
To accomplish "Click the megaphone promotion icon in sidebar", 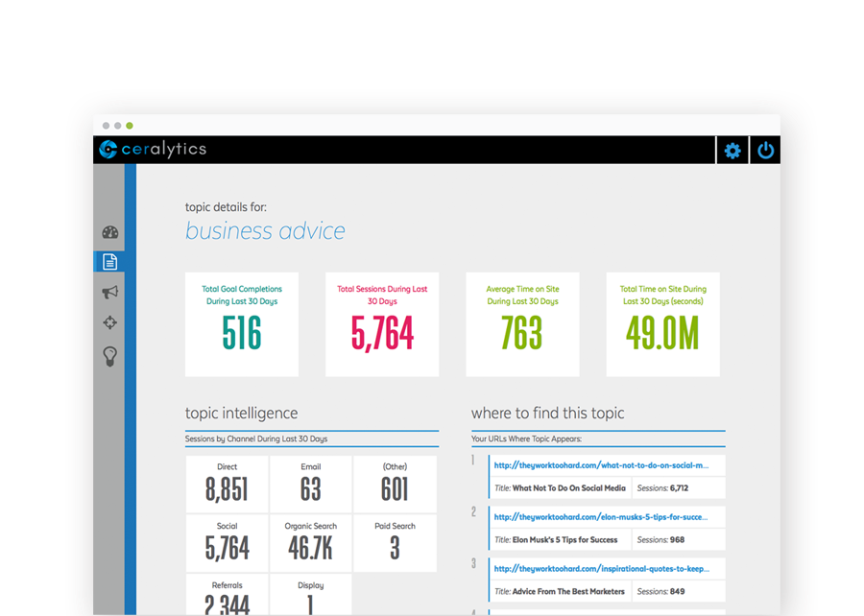I will (x=109, y=293).
